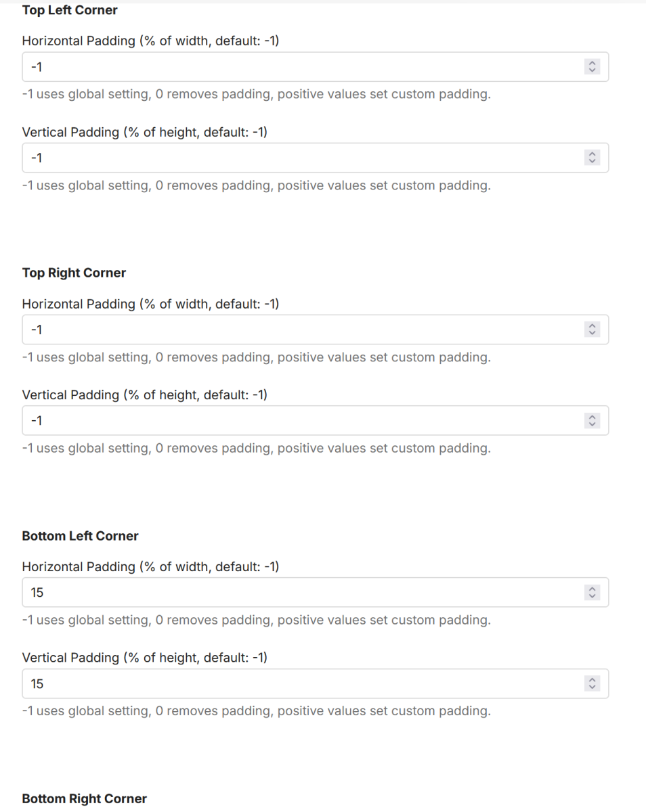Focus Top Right Corner horizontal padding field
The image size is (646, 812).
pos(298,330)
